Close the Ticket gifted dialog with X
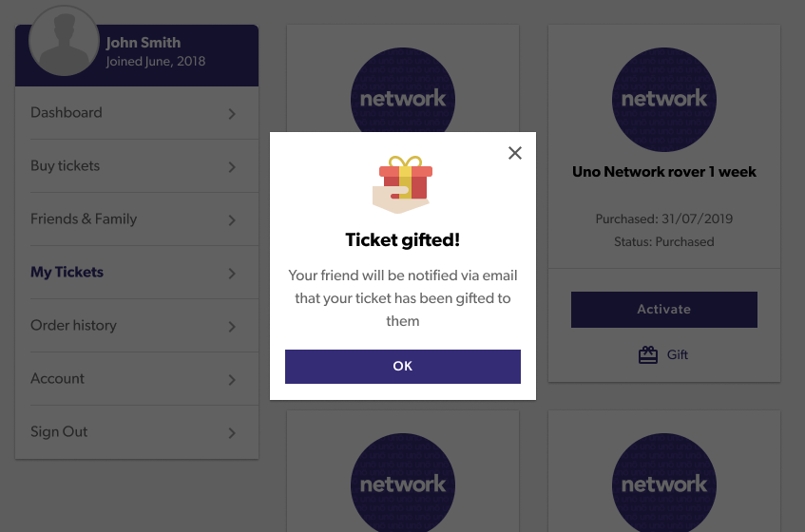Viewport: 805px width, 532px height. (x=515, y=153)
